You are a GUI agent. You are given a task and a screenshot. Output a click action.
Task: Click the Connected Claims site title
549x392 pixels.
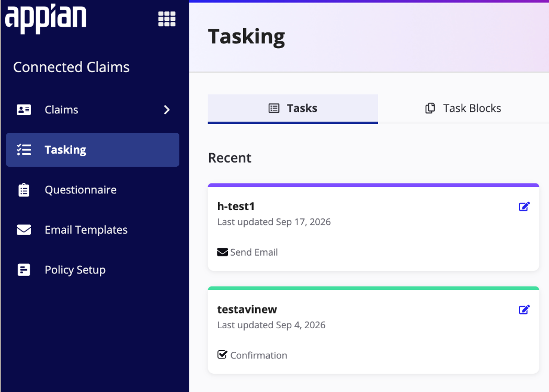click(x=72, y=67)
